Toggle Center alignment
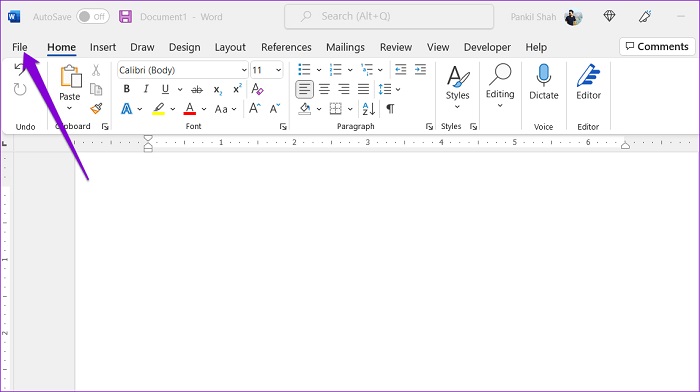Image resolution: width=700 pixels, height=392 pixels. tap(324, 89)
